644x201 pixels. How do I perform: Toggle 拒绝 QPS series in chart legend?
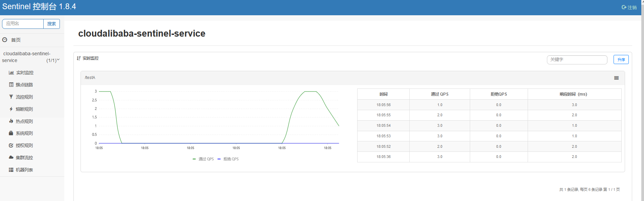pos(228,159)
